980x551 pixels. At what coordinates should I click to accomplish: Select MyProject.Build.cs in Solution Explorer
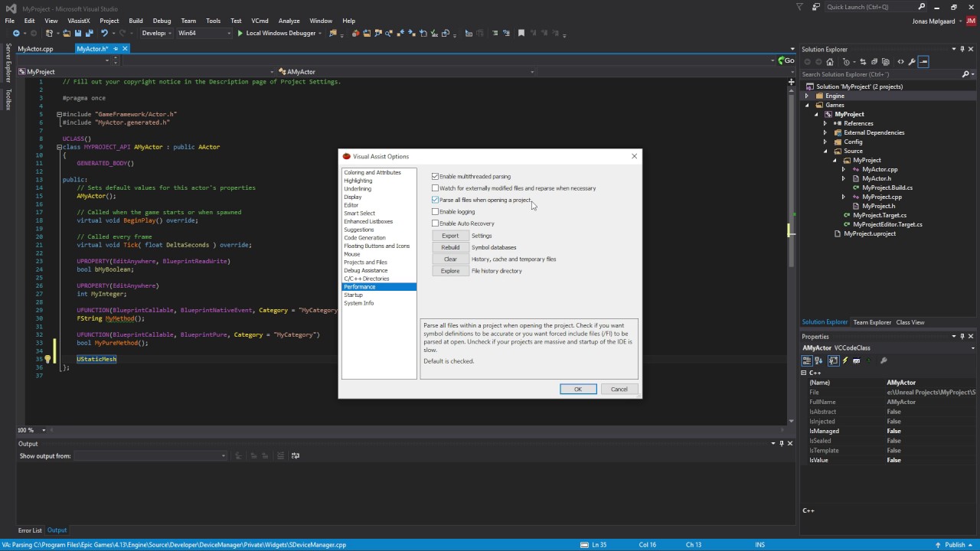887,187
